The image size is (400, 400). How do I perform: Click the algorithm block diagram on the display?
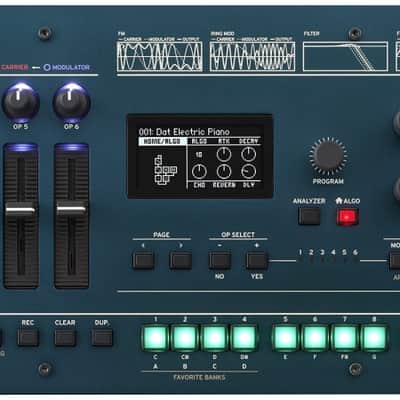tap(165, 169)
